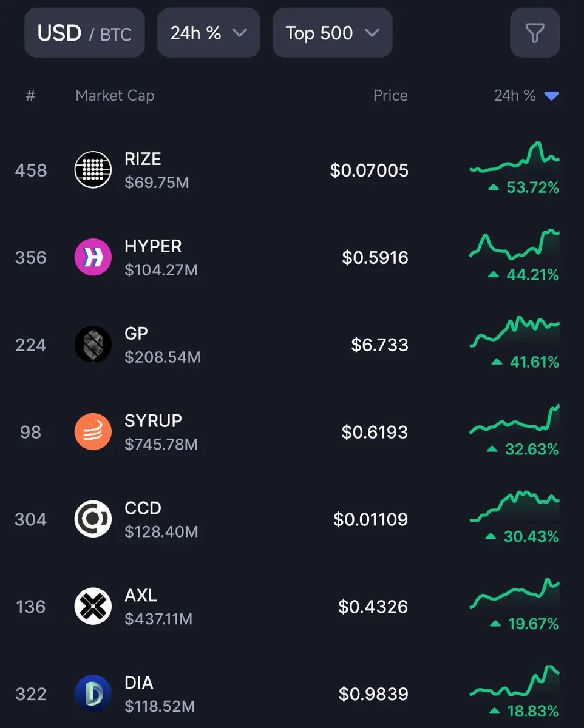
Task: Sort by the # rank column header
Action: point(30,96)
